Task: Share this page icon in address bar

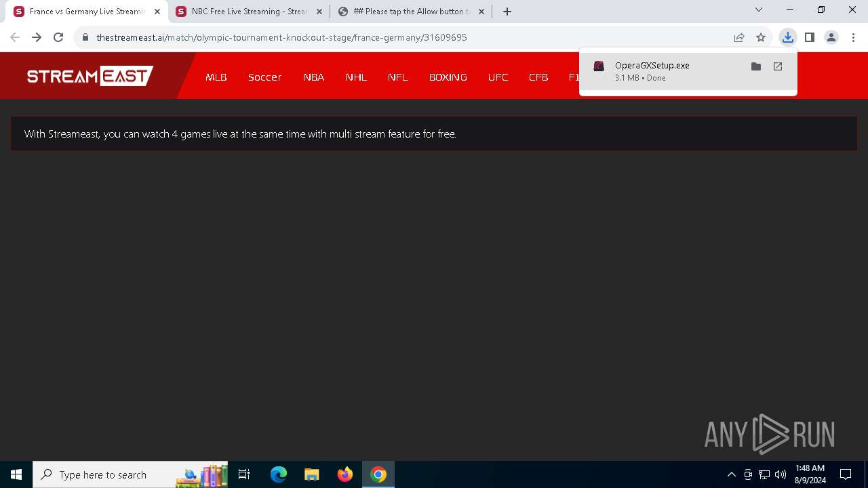Action: click(739, 37)
